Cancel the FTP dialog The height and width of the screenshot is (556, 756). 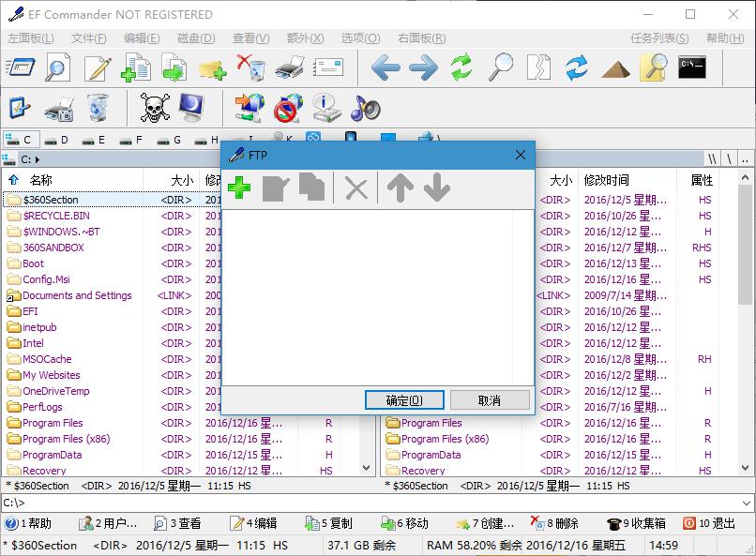pyautogui.click(x=489, y=399)
